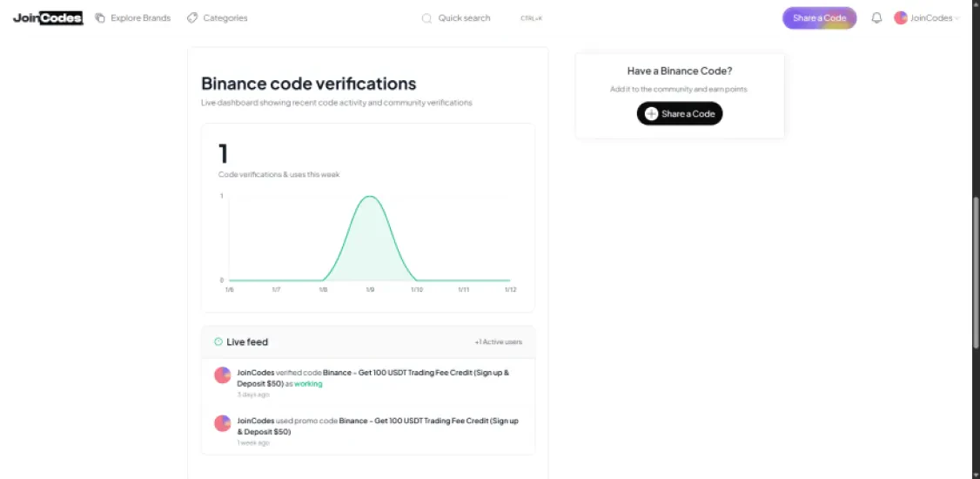This screenshot has height=479, width=980.
Task: Click the black Share a Code button
Action: point(680,114)
